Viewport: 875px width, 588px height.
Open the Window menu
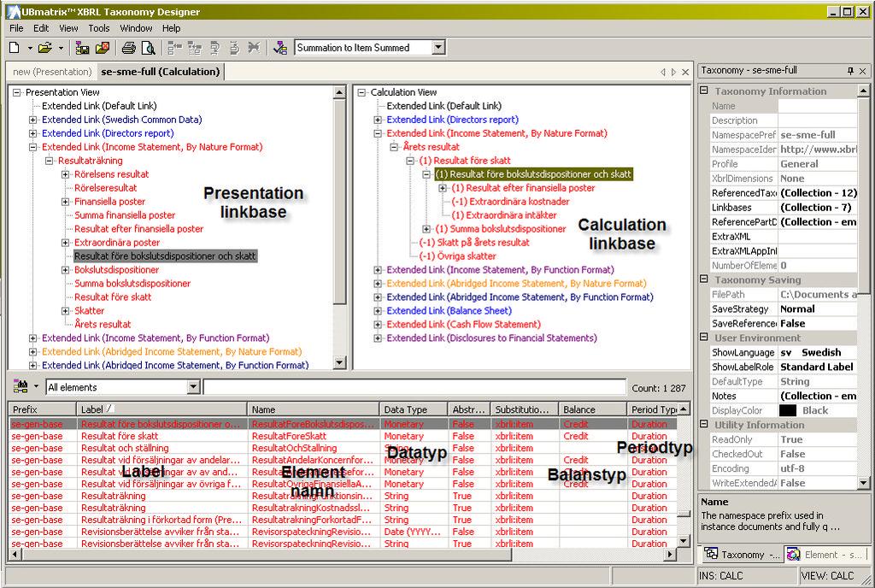136,28
